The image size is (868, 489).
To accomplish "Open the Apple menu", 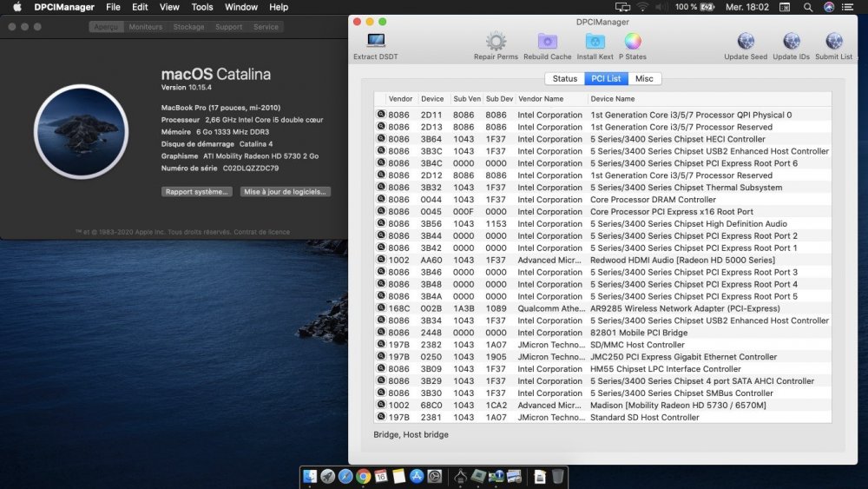I will pyautogui.click(x=17, y=7).
